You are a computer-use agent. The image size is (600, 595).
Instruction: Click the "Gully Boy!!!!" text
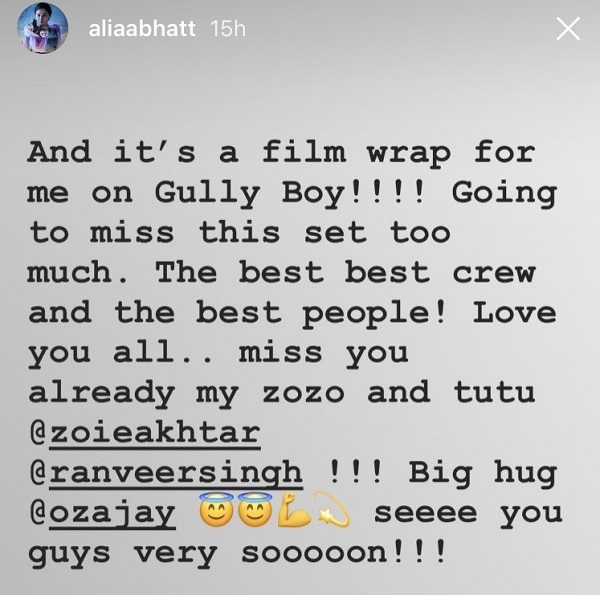coord(290,193)
